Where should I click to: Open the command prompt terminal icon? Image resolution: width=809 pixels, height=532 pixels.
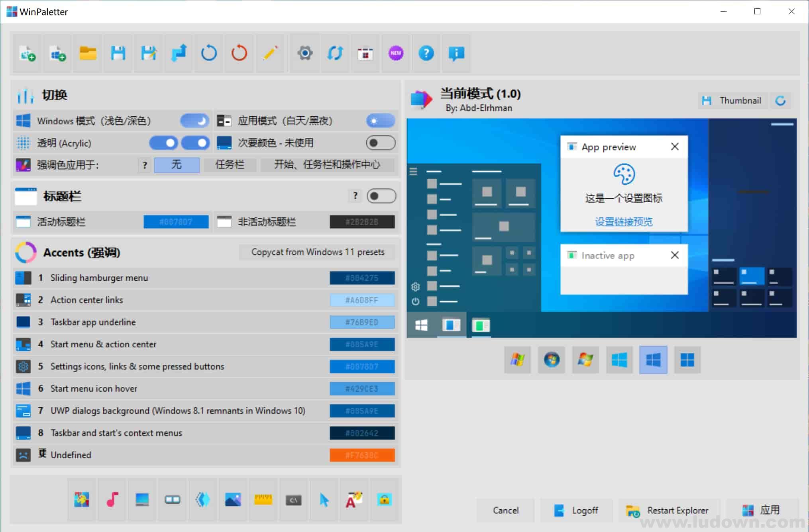pos(294,499)
